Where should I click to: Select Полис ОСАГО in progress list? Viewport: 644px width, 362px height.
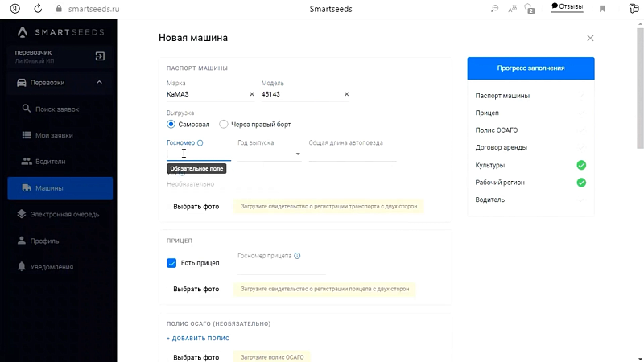497,130
